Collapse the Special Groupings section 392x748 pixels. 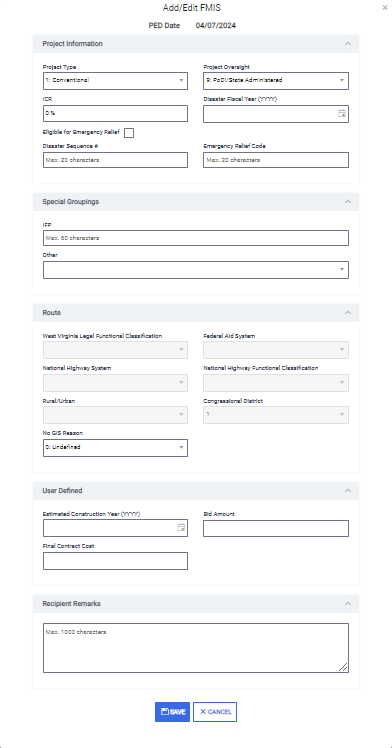pos(348,202)
